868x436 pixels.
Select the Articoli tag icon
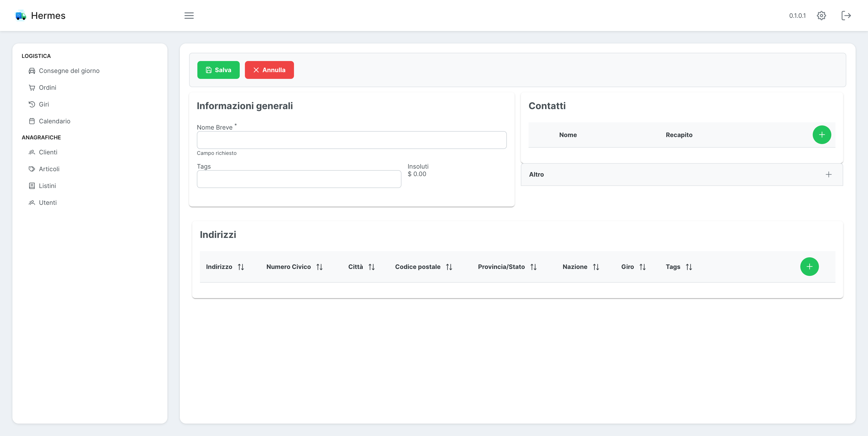32,169
